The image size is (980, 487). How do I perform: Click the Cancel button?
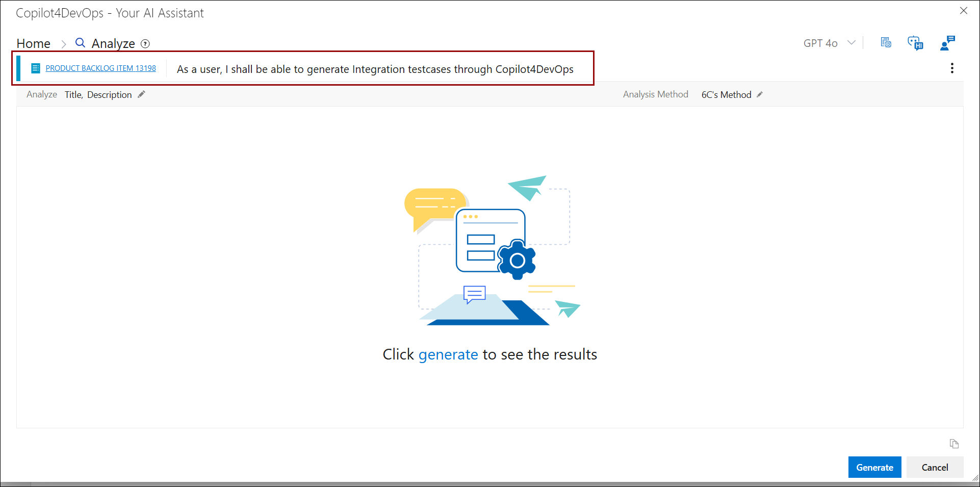coord(935,467)
